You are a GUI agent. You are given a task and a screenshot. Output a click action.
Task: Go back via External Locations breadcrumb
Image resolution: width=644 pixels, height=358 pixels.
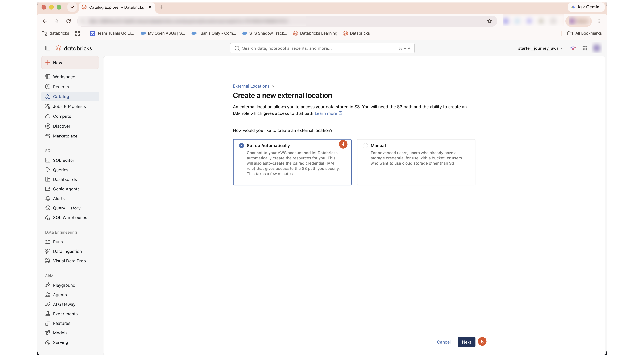point(251,86)
